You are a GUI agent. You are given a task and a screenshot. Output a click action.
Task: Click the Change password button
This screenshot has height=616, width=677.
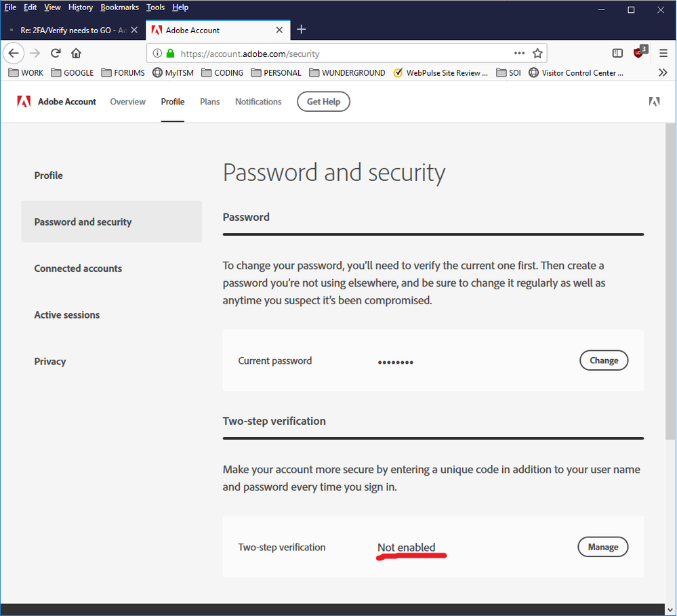(603, 360)
